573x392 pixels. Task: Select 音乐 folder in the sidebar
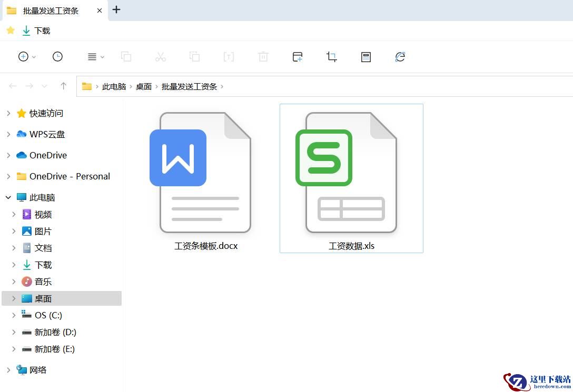point(43,282)
